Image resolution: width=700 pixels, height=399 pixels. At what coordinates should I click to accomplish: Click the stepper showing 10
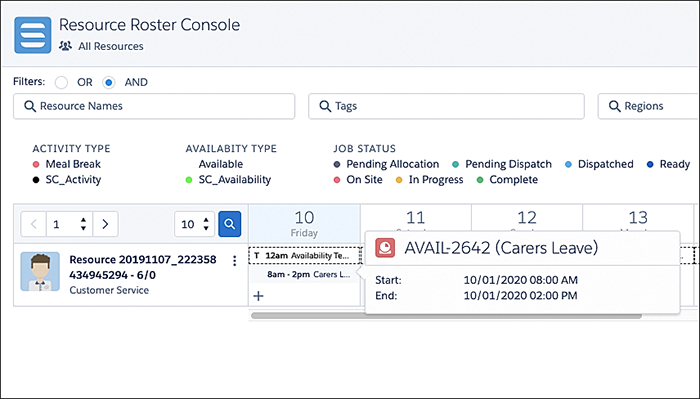tap(195, 224)
